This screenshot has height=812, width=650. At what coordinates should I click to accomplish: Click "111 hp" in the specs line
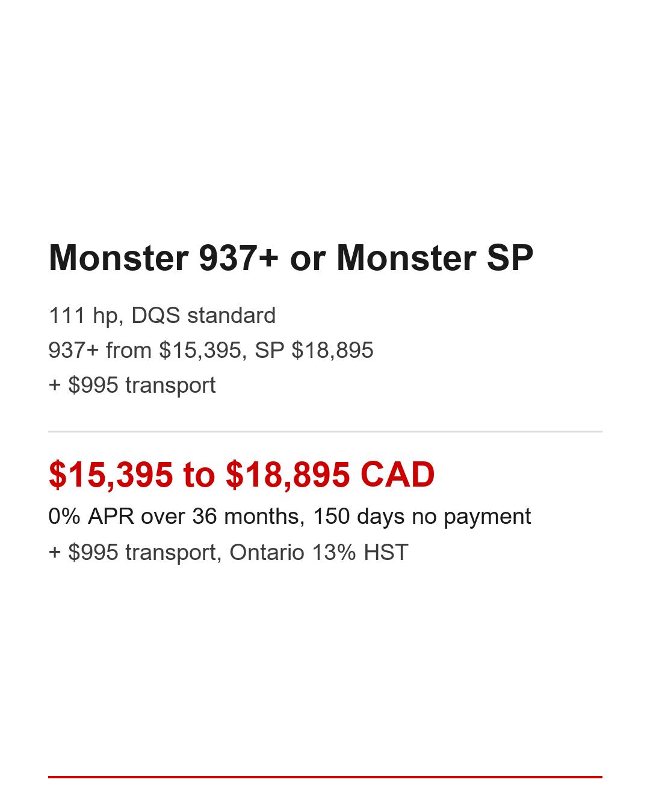coord(83,315)
